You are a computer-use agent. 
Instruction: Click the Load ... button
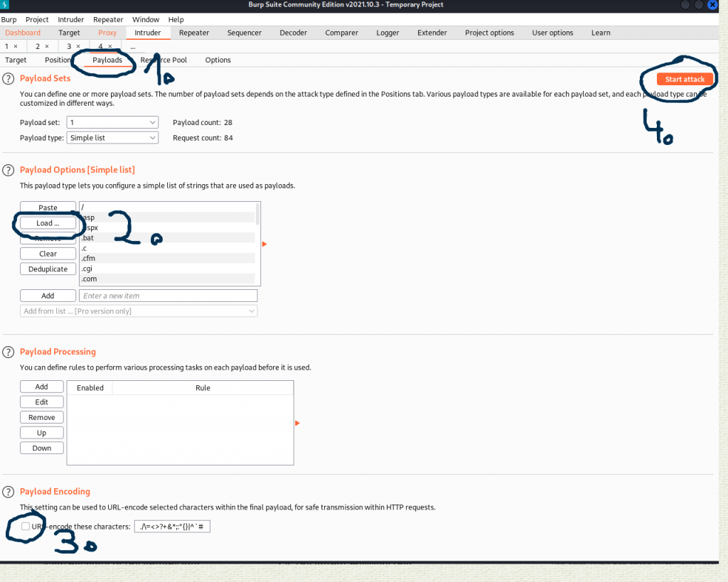(x=48, y=223)
